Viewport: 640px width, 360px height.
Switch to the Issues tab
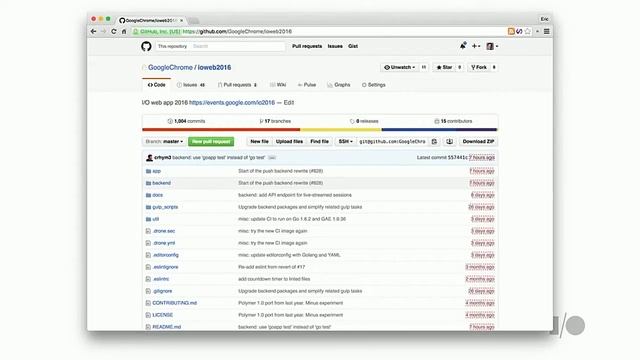(191, 85)
